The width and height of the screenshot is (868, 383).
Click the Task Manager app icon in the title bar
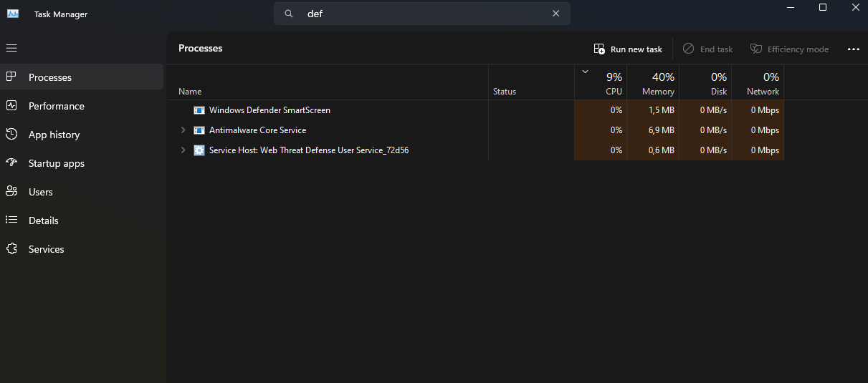click(x=13, y=14)
